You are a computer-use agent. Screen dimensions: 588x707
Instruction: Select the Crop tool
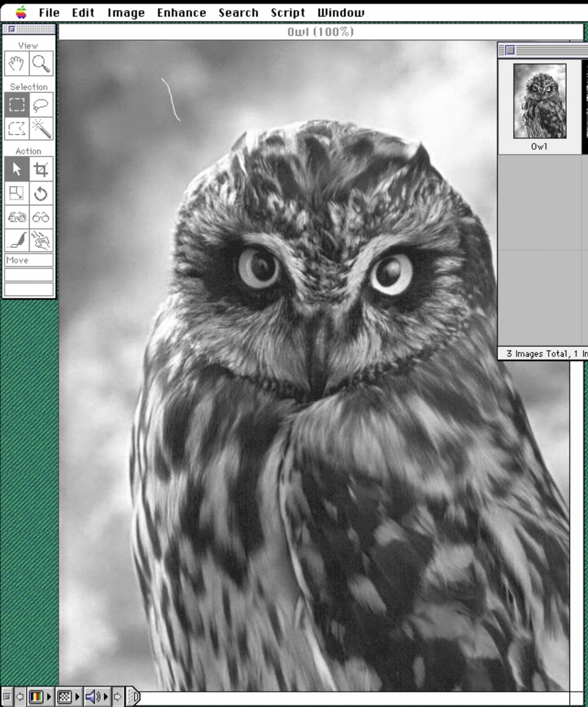[x=41, y=169]
